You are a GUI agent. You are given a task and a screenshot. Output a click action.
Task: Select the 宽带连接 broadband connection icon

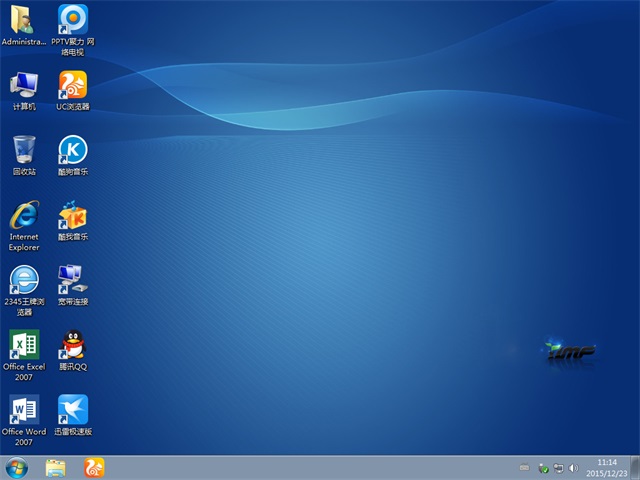[72, 280]
